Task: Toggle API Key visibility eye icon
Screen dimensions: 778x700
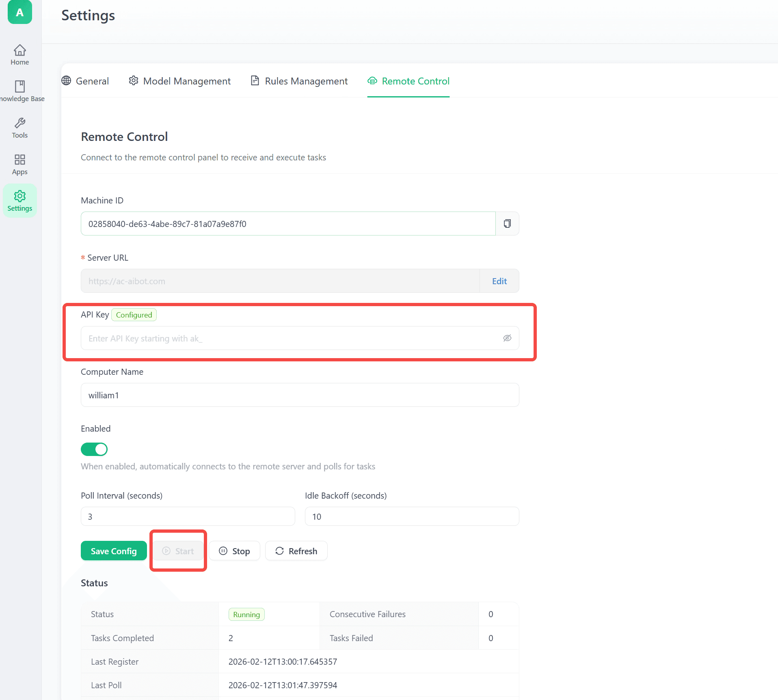Action: pyautogui.click(x=507, y=338)
